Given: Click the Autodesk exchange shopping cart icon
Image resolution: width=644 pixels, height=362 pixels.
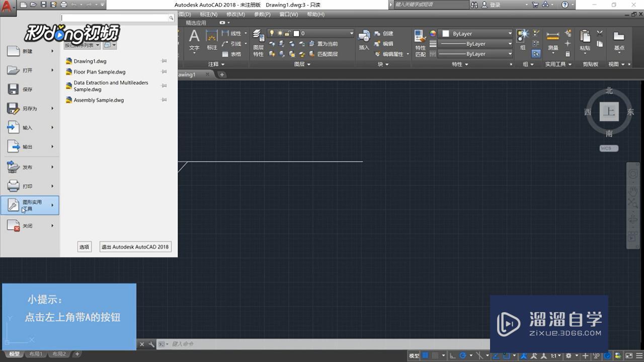Looking at the screenshot, I should coord(535,5).
